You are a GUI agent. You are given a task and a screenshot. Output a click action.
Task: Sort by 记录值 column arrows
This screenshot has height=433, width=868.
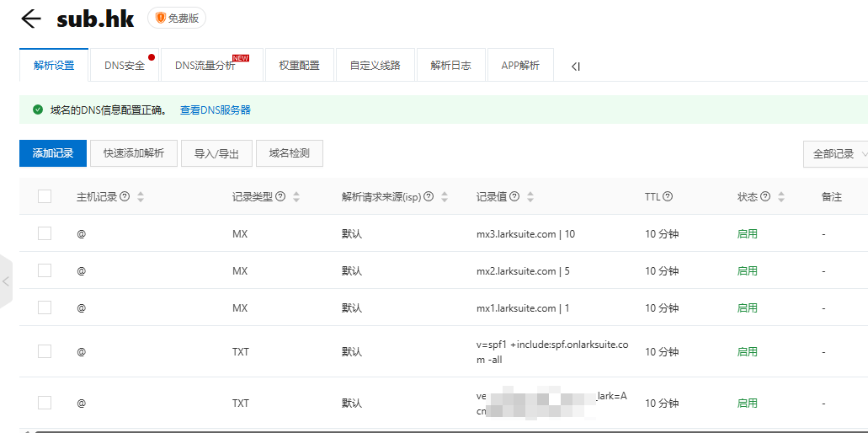pos(530,196)
